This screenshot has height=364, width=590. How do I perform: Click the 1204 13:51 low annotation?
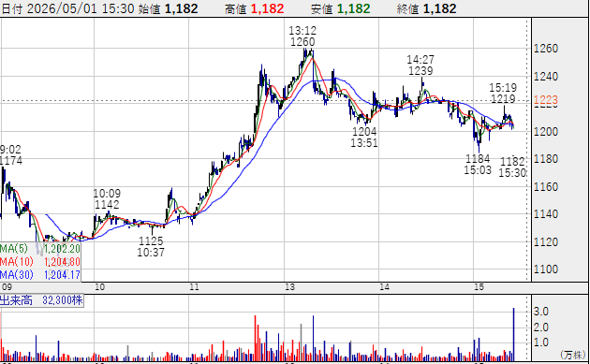364,138
